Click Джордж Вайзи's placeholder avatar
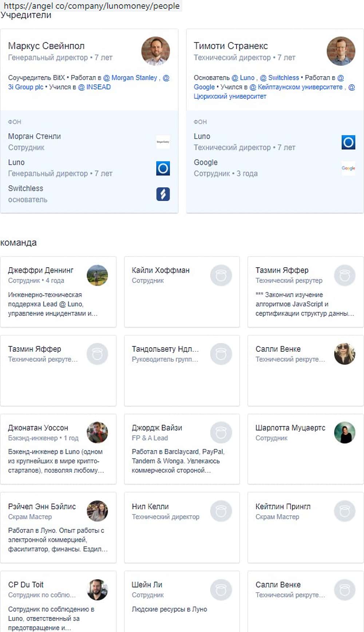The width and height of the screenshot is (364, 632). [221, 432]
